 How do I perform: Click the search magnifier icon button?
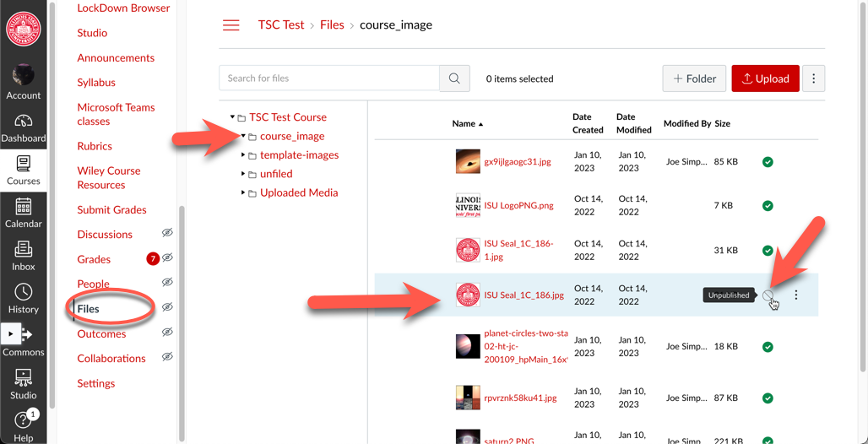454,78
